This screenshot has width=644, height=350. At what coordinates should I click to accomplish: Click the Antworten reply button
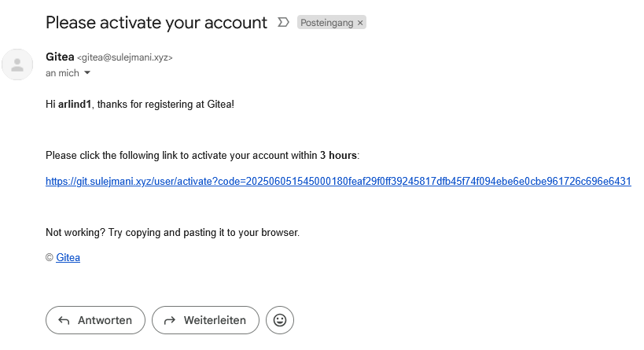click(x=95, y=320)
